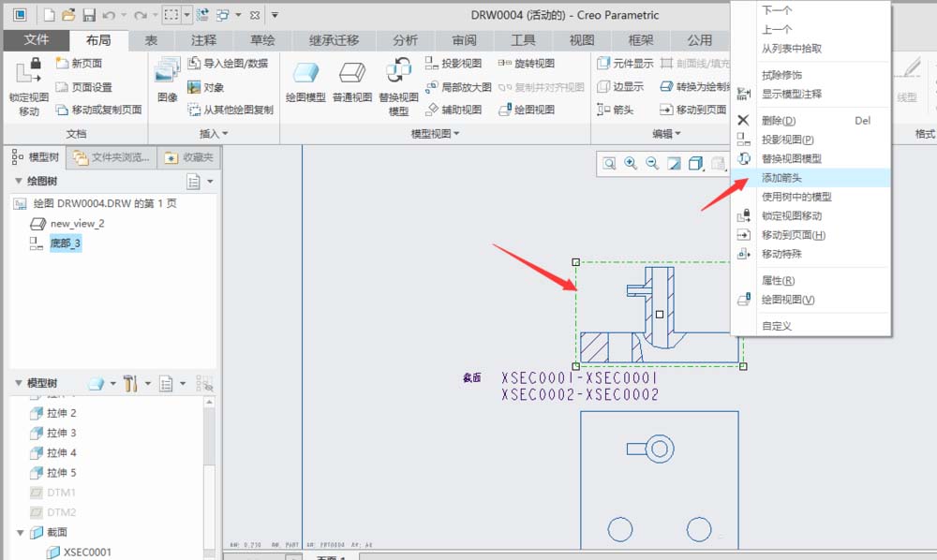The image size is (937, 560).
Task: Switch to the Tools (工具) ribbon tab
Action: [523, 40]
